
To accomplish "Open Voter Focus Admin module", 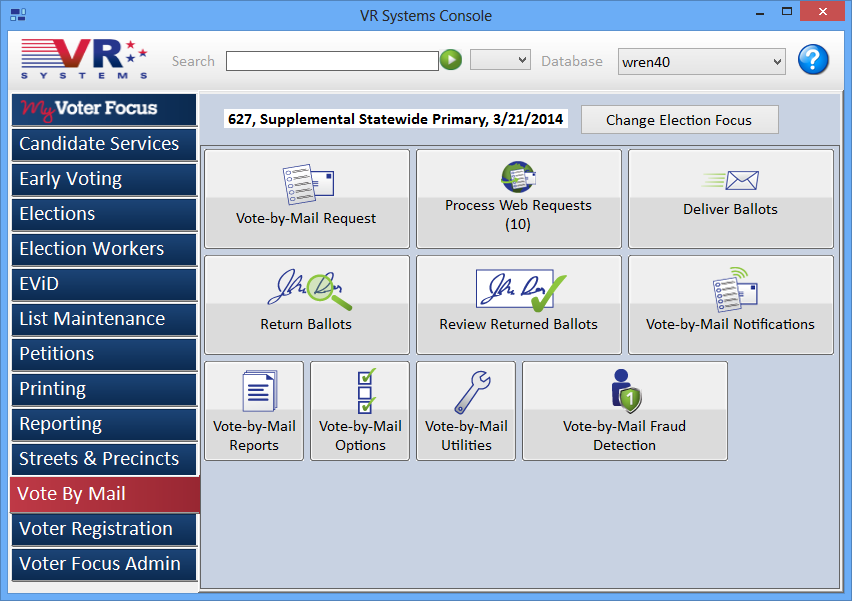I will pyautogui.click(x=104, y=564).
